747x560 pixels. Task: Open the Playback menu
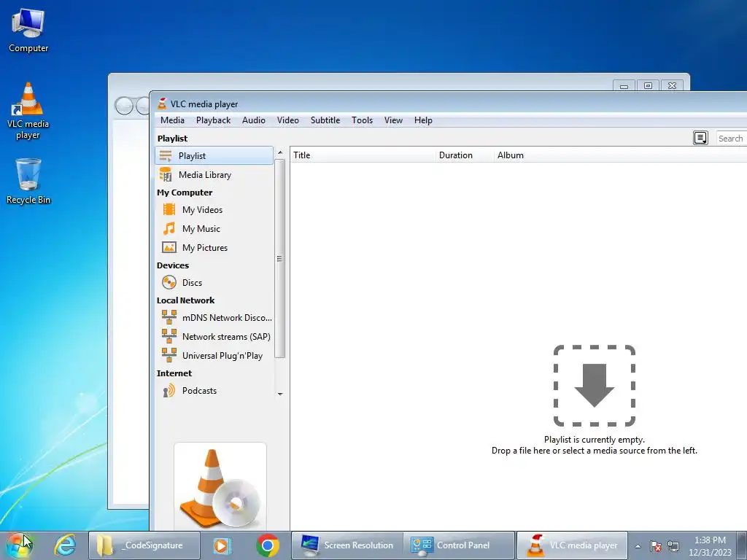(x=213, y=120)
